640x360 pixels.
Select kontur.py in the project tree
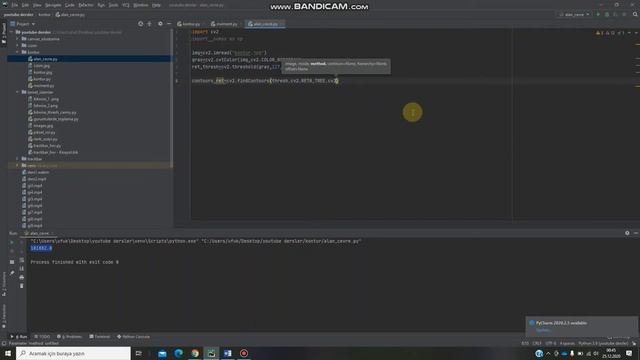(x=42, y=79)
